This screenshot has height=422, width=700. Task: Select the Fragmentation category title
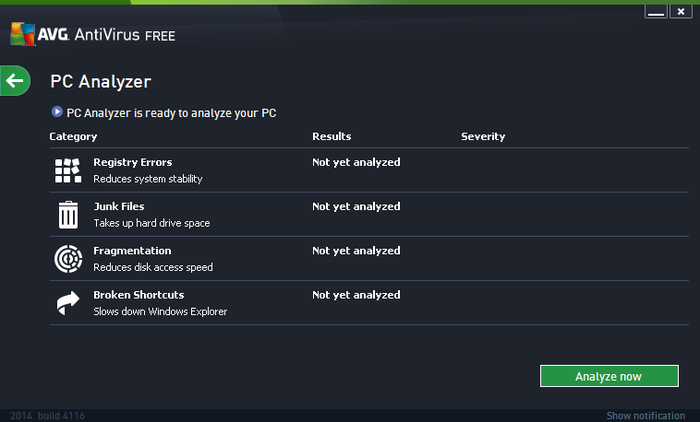(x=132, y=251)
